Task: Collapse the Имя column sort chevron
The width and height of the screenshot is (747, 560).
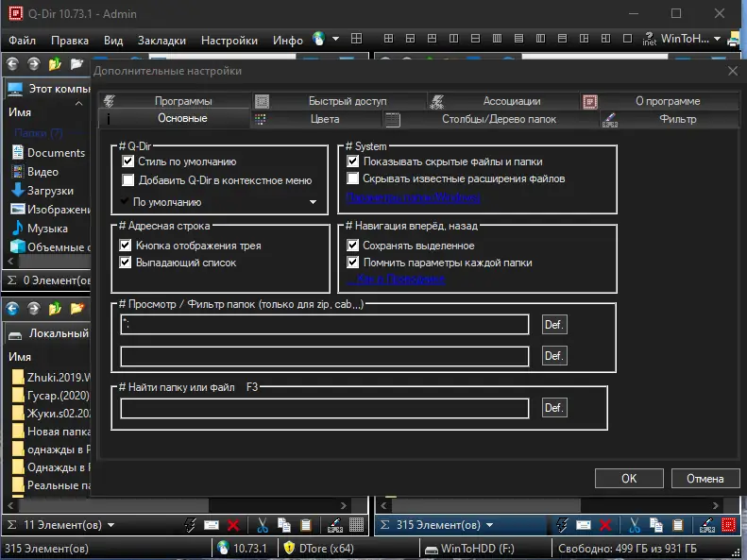Action: click(x=79, y=103)
